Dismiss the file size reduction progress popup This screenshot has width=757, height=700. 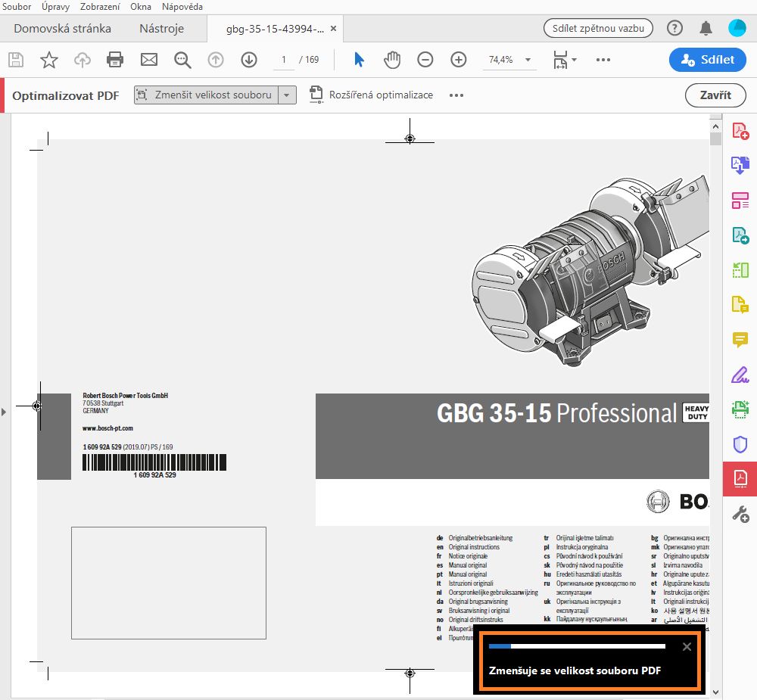point(687,647)
